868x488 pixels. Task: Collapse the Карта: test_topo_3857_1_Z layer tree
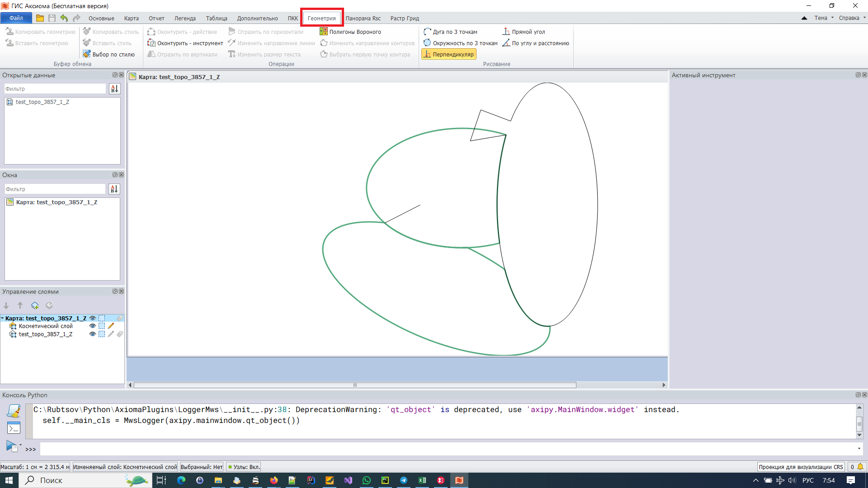[x=4, y=318]
